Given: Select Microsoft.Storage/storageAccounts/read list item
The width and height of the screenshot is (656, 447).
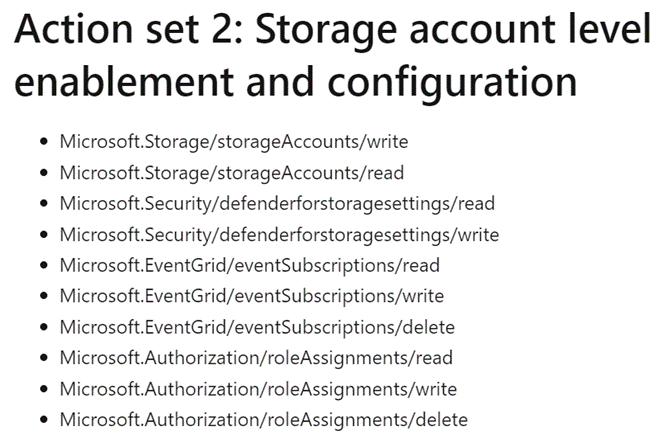Looking at the screenshot, I should pyautogui.click(x=232, y=172).
